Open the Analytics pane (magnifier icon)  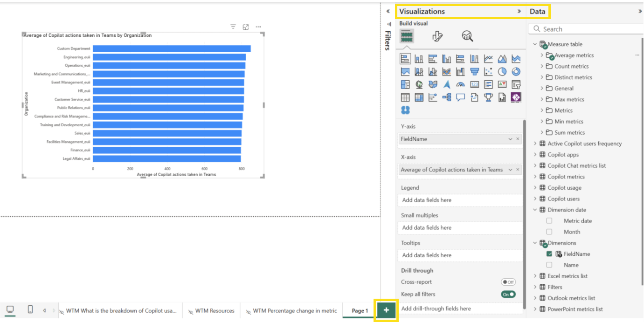[x=467, y=35]
